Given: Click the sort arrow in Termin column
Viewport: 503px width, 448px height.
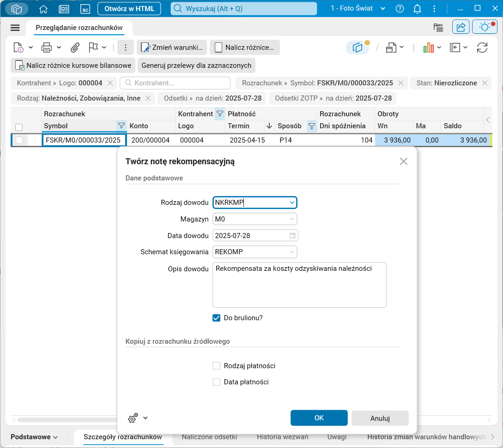Looking at the screenshot, I should (269, 125).
